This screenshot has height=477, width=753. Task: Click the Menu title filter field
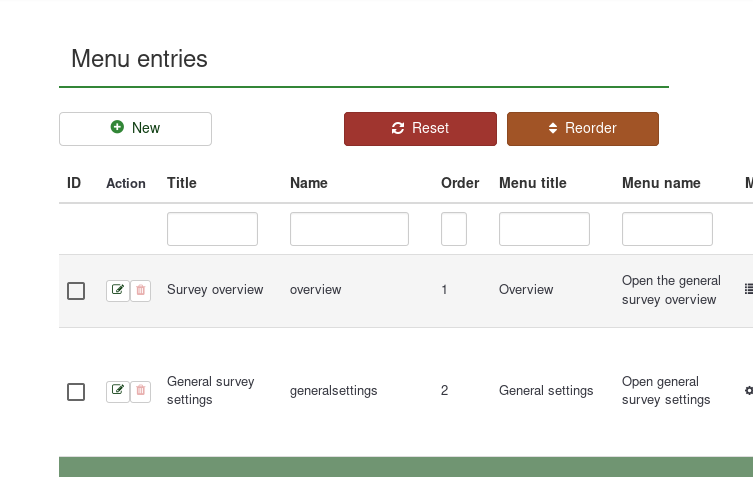pos(544,229)
